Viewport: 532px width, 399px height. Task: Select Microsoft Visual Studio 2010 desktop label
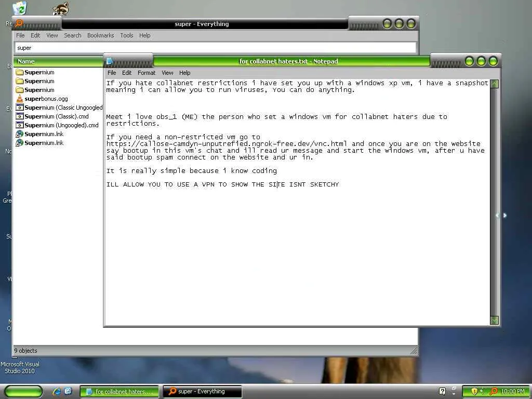pos(20,367)
